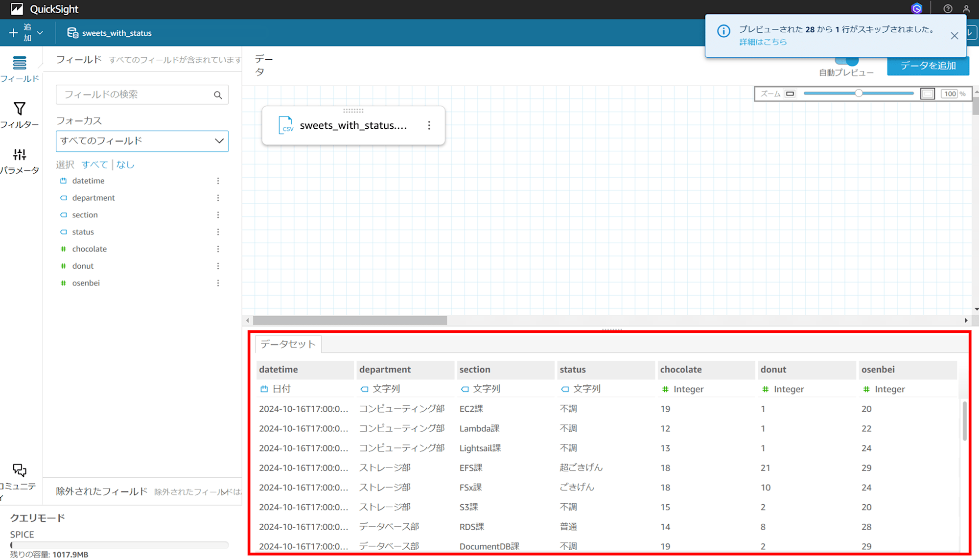This screenshot has height=560, width=979.
Task: Open options menu for osenbei field
Action: [x=218, y=283]
